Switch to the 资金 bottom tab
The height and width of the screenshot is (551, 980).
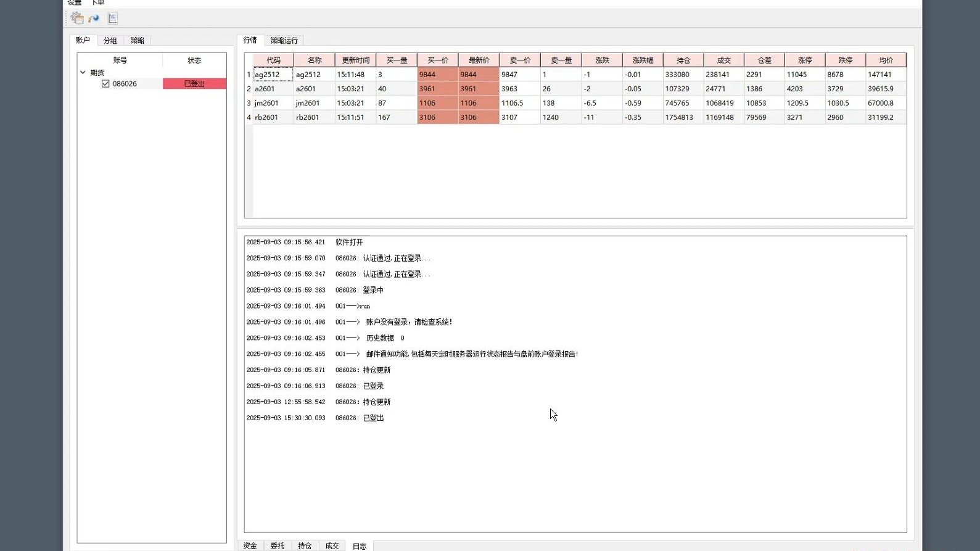[250, 546]
